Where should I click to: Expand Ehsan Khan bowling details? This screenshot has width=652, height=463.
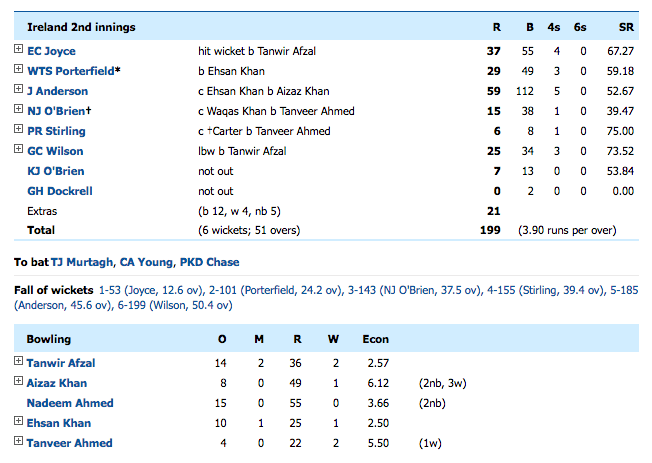19,422
